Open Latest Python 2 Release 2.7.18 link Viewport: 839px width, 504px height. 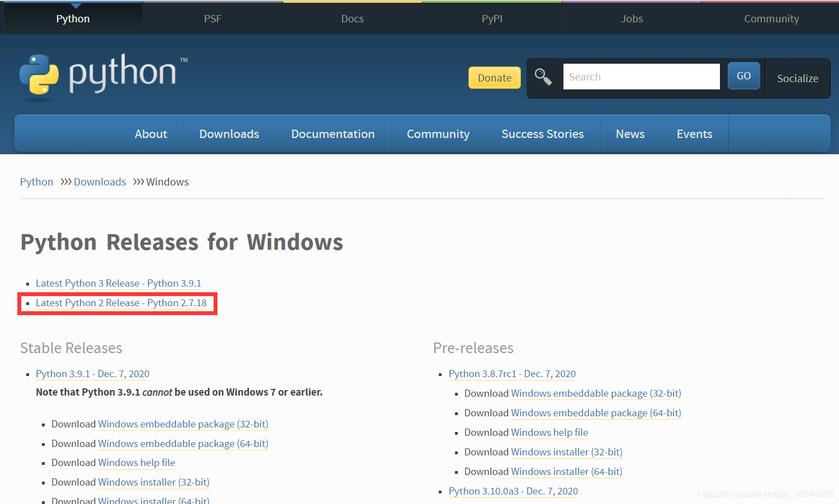[121, 303]
